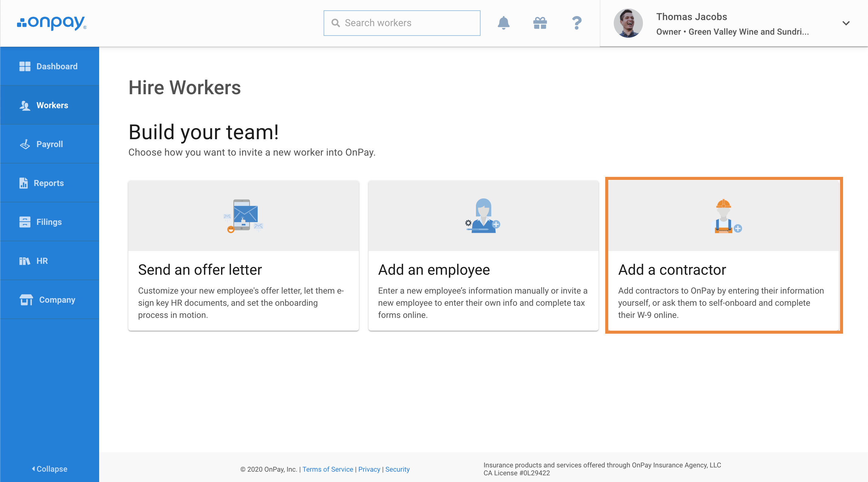Click the Filings cabinet icon
Viewport: 868px width, 482px height.
click(x=25, y=222)
